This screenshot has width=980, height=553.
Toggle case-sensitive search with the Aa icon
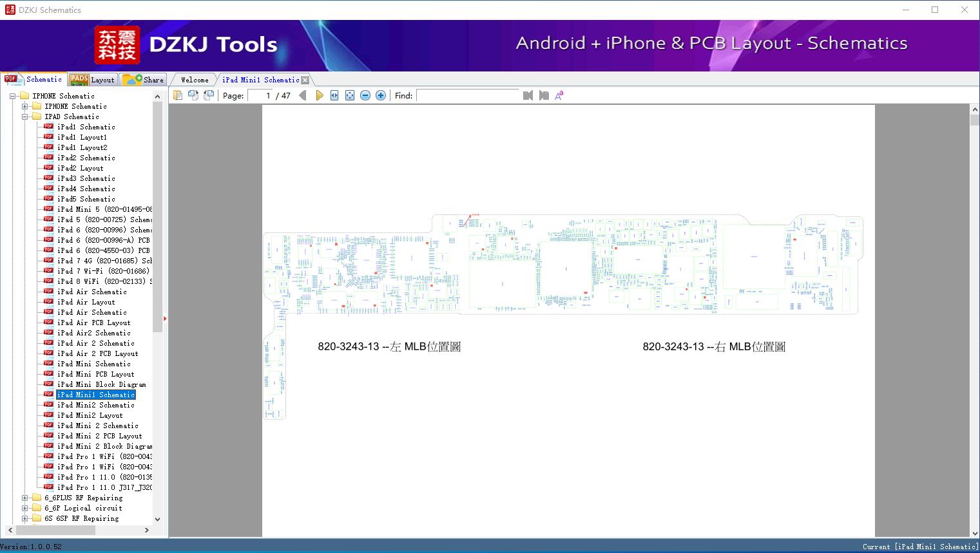[559, 95]
